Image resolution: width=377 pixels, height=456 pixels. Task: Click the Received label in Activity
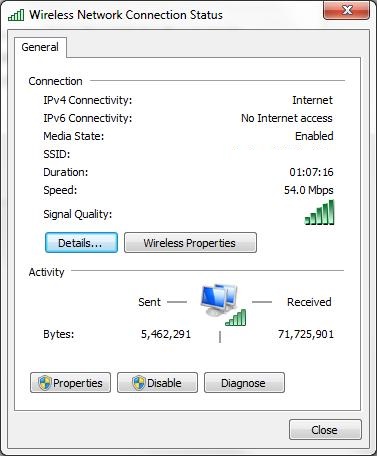pyautogui.click(x=309, y=302)
